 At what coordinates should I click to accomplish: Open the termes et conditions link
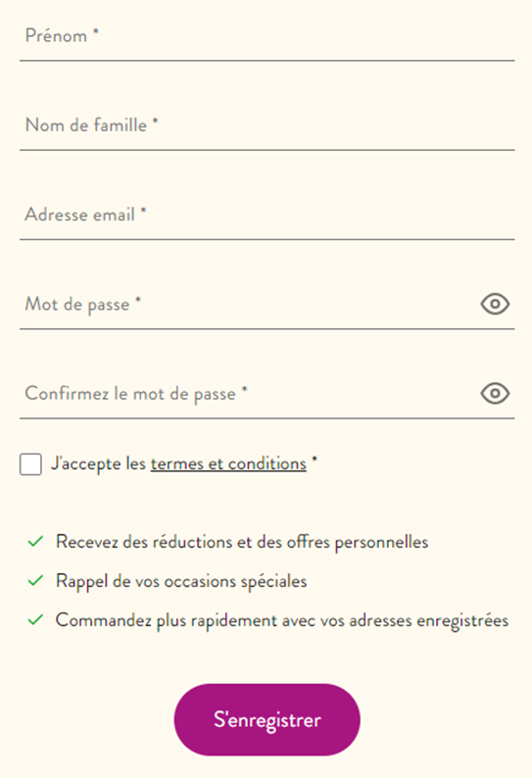pos(228,463)
